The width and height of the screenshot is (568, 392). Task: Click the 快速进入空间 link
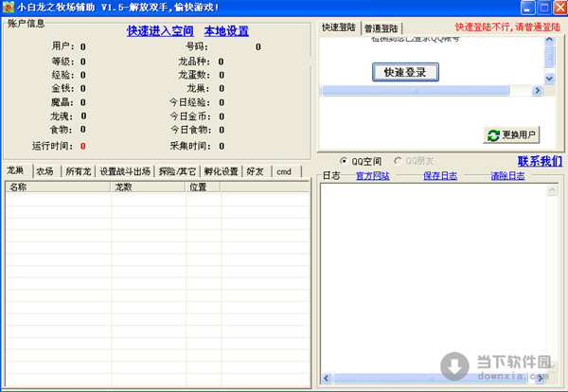pyautogui.click(x=160, y=30)
